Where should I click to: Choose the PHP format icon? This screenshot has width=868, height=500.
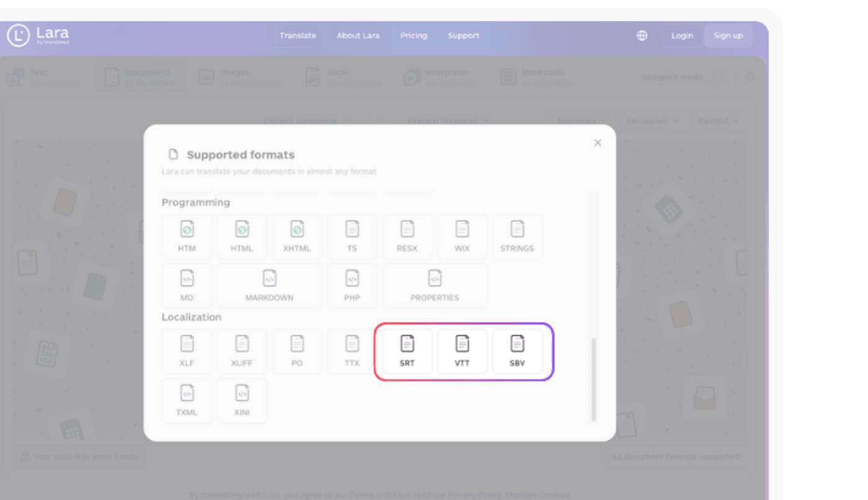coord(352,286)
